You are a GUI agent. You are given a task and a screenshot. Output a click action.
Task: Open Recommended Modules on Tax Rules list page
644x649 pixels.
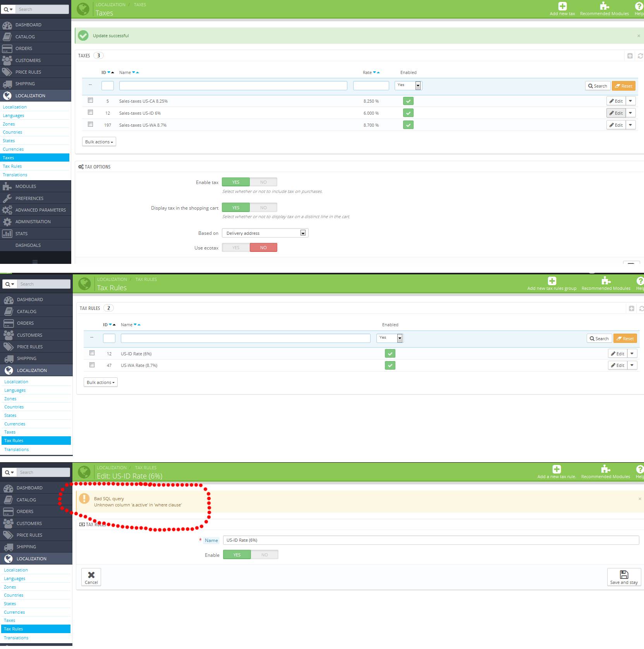(606, 284)
